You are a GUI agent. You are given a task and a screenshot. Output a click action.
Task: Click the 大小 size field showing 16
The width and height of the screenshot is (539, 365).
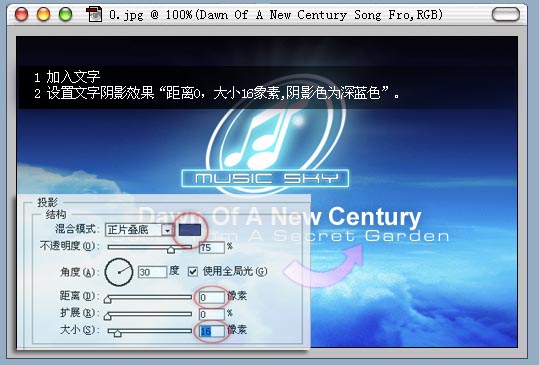tap(211, 331)
